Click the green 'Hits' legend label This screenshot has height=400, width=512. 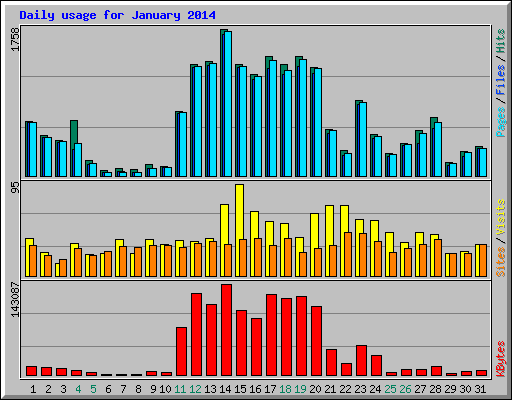point(500,41)
